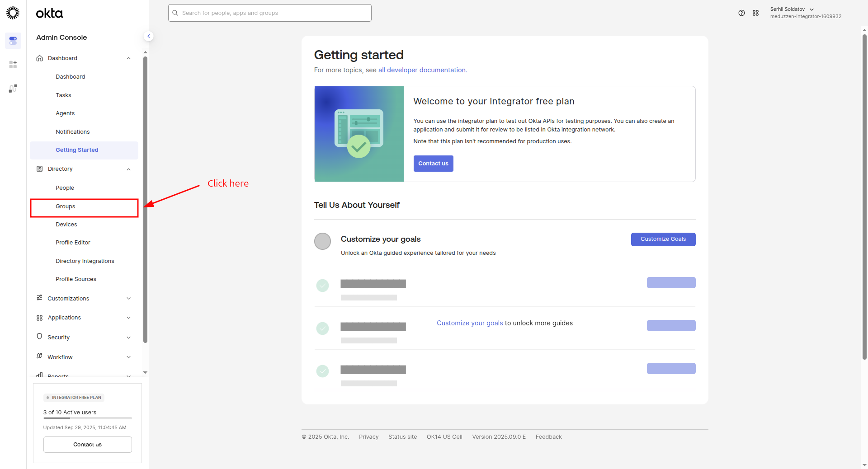Click the active users progress bar
The height and width of the screenshot is (469, 868).
(x=88, y=418)
